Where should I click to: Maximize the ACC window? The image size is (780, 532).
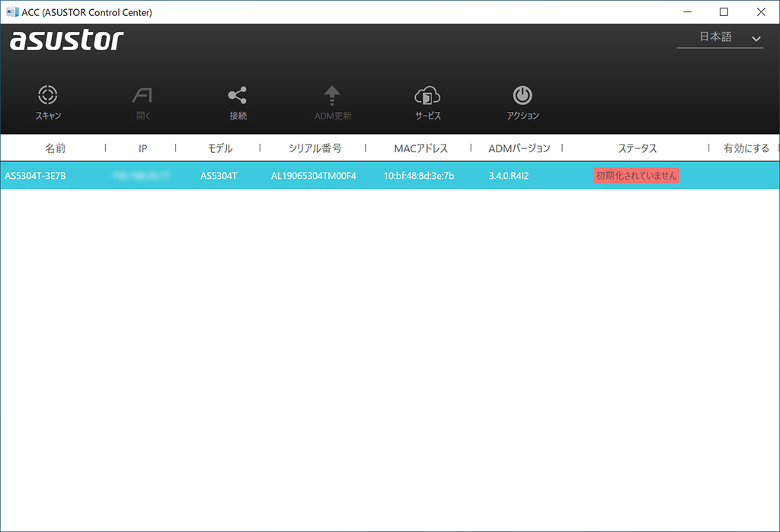(724, 12)
